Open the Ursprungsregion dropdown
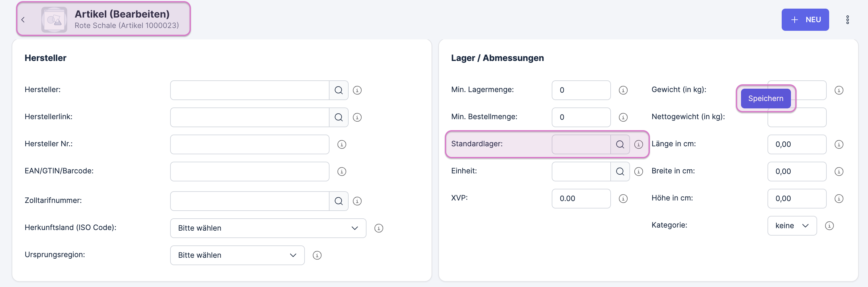This screenshot has height=287, width=868. 237,255
